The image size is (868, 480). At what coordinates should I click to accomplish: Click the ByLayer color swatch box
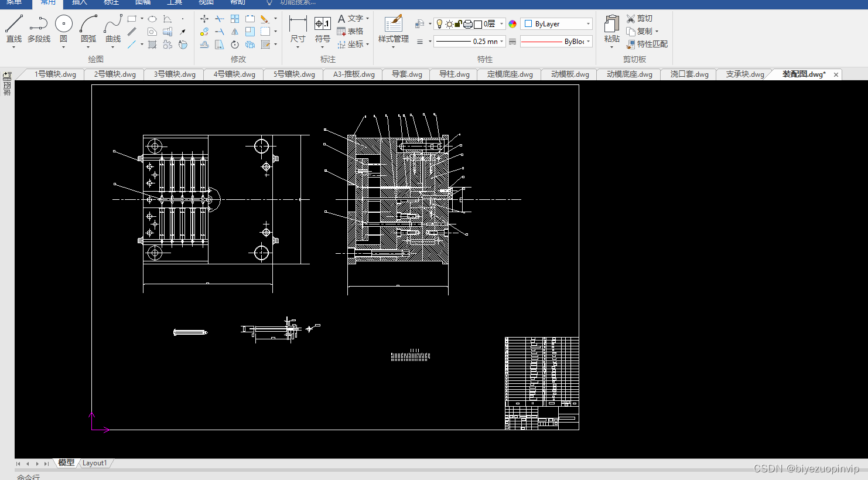coord(528,23)
